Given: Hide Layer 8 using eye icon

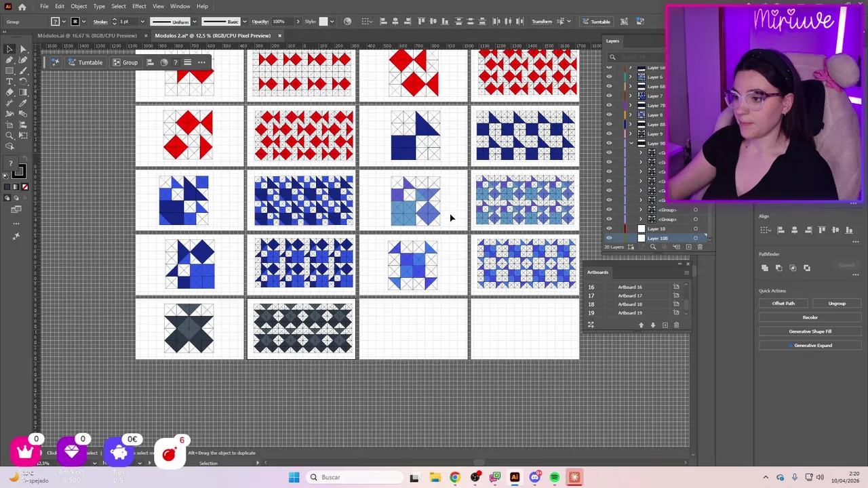Looking at the screenshot, I should click(x=609, y=115).
